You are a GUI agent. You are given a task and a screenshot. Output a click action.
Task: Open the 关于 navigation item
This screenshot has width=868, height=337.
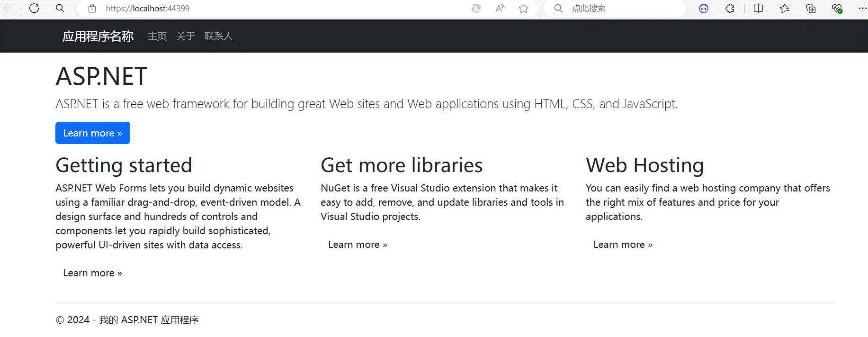tap(185, 36)
